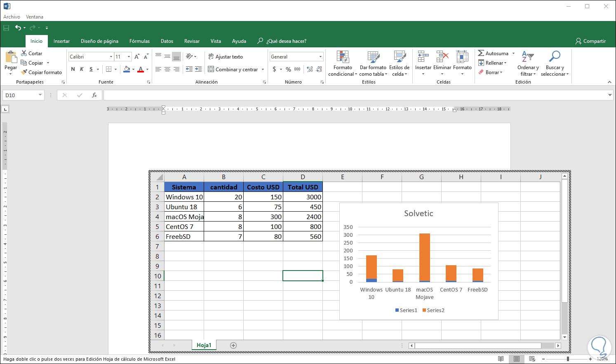Open the Calibri font name dropdown
Screen dimensions: 616x364
111,57
